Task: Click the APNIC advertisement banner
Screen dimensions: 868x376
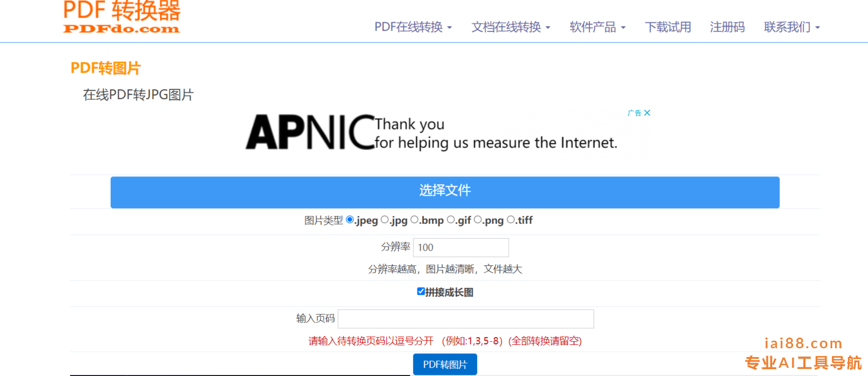Action: point(432,133)
